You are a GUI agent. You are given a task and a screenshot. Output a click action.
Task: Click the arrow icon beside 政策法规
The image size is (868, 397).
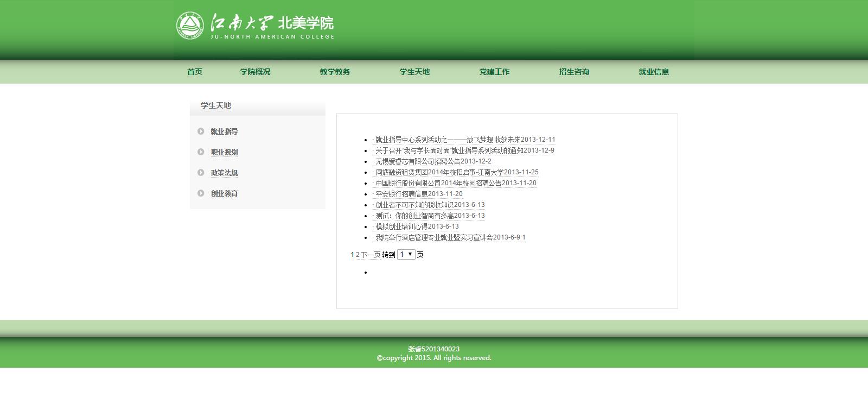tap(201, 173)
